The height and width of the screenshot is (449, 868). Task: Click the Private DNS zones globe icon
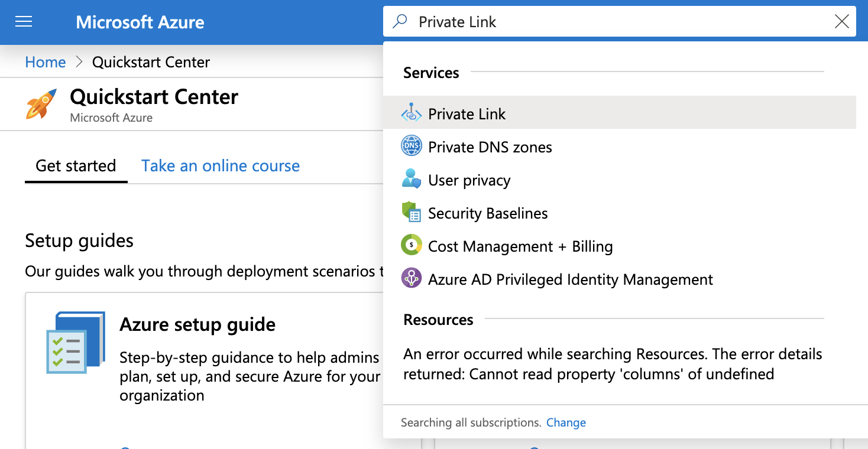pyautogui.click(x=411, y=146)
